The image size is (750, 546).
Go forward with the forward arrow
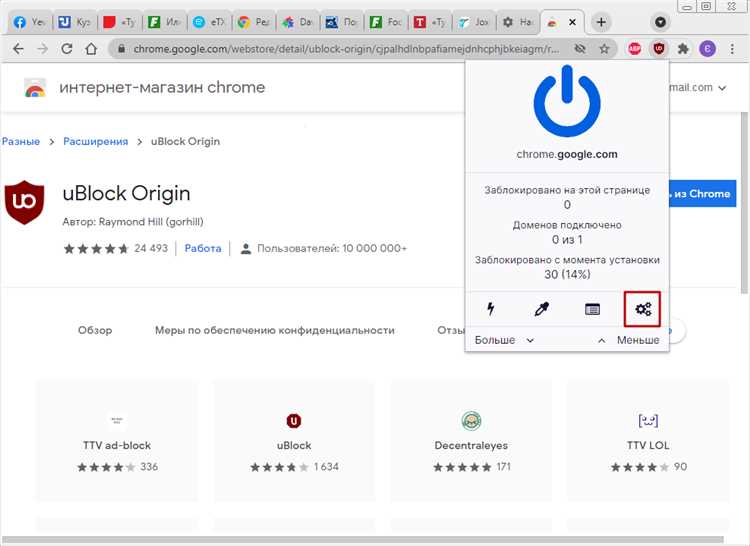pyautogui.click(x=42, y=48)
